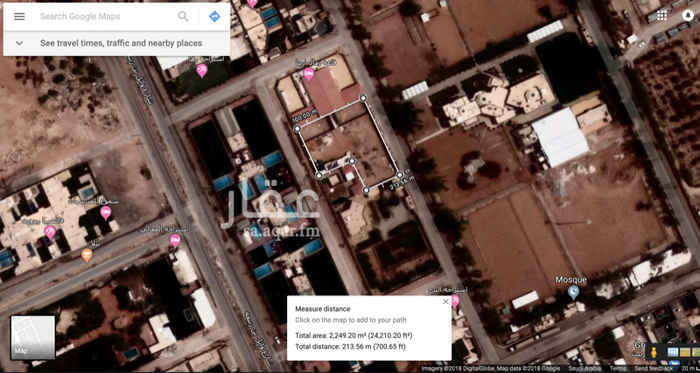The width and height of the screenshot is (700, 373).
Task: Open the Google apps grid
Action: coord(662,16)
